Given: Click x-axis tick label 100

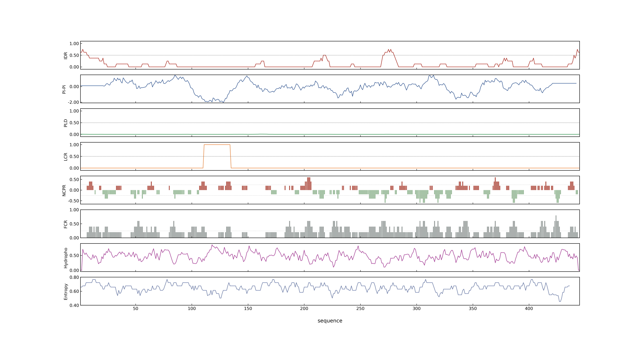Looking at the screenshot, I should pos(192,309).
